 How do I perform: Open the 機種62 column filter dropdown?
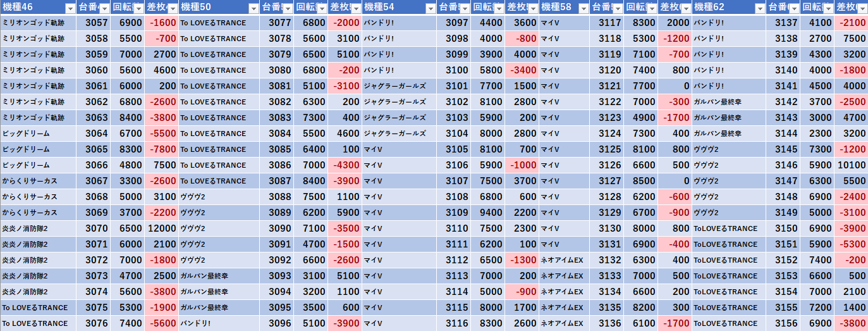coord(759,9)
